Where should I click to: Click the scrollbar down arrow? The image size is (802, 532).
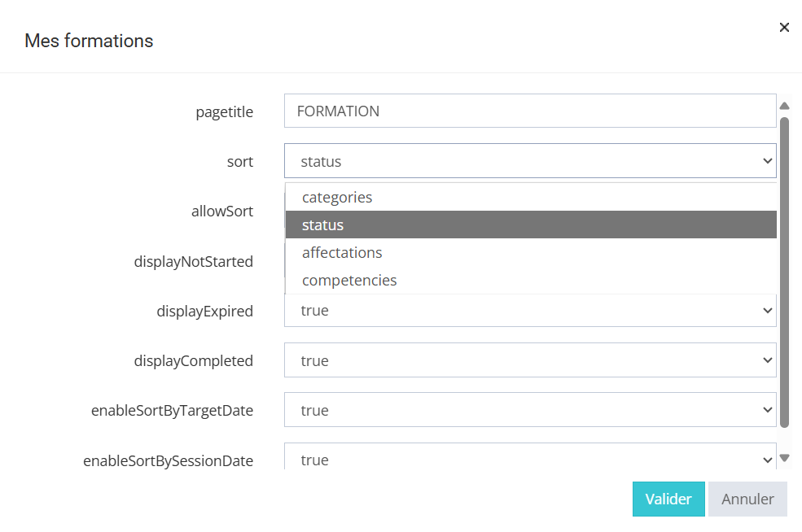tap(784, 458)
